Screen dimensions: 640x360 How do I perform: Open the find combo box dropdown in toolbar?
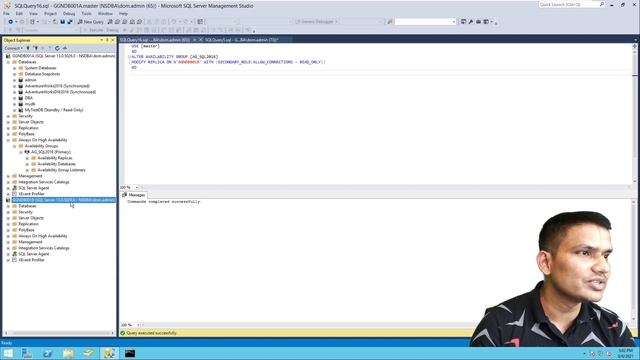pos(454,22)
